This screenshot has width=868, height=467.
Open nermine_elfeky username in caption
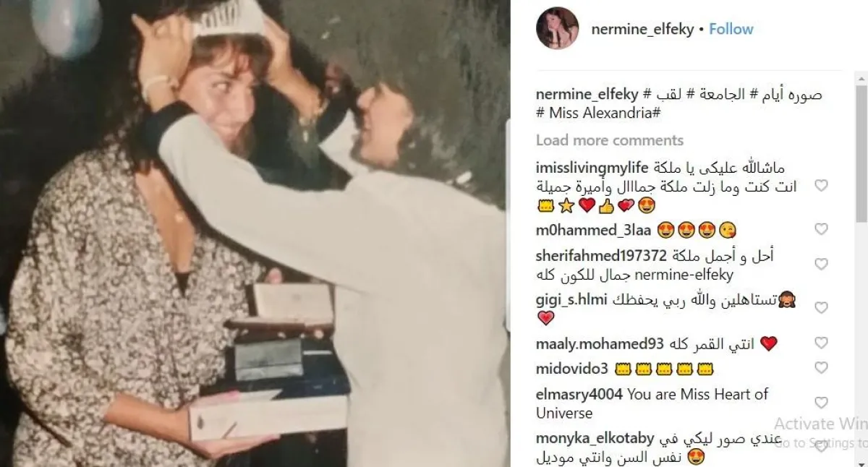click(587, 95)
